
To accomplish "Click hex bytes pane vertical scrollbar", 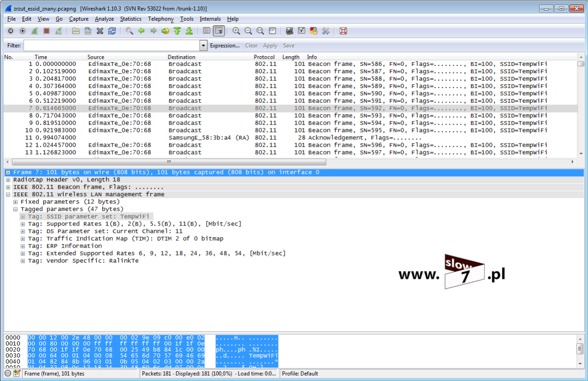I will pos(581,351).
